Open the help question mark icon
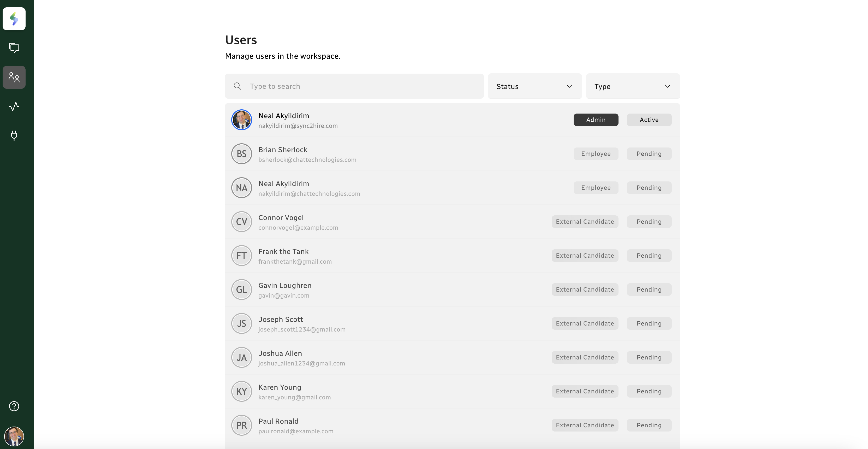868x449 pixels. [x=14, y=406]
